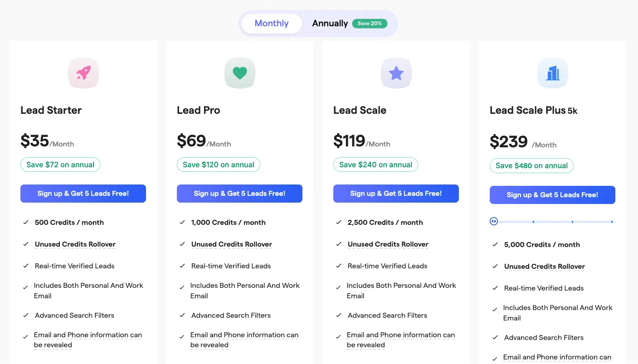Viewport: 638px width, 364px height.
Task: Click the slider handle on credits slider
Action: tap(494, 221)
